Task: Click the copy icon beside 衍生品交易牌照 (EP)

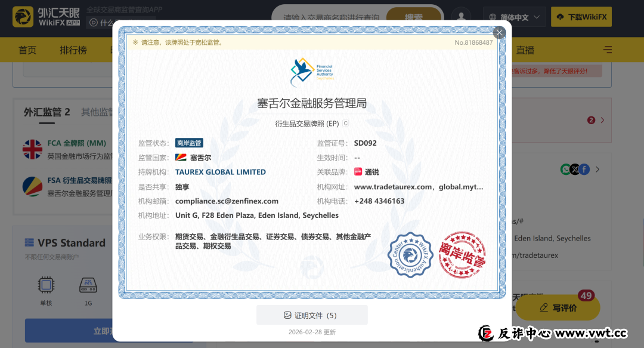Action: (x=346, y=124)
